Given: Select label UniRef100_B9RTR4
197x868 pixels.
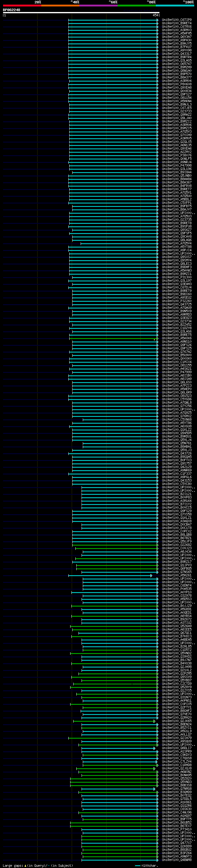Looking at the screenshot, I should (177, 57).
